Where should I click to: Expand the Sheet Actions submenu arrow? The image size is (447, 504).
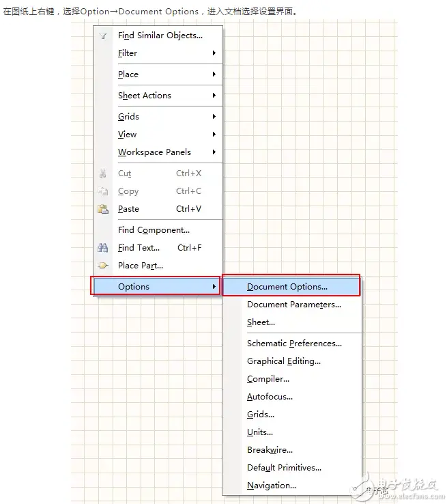(x=214, y=96)
